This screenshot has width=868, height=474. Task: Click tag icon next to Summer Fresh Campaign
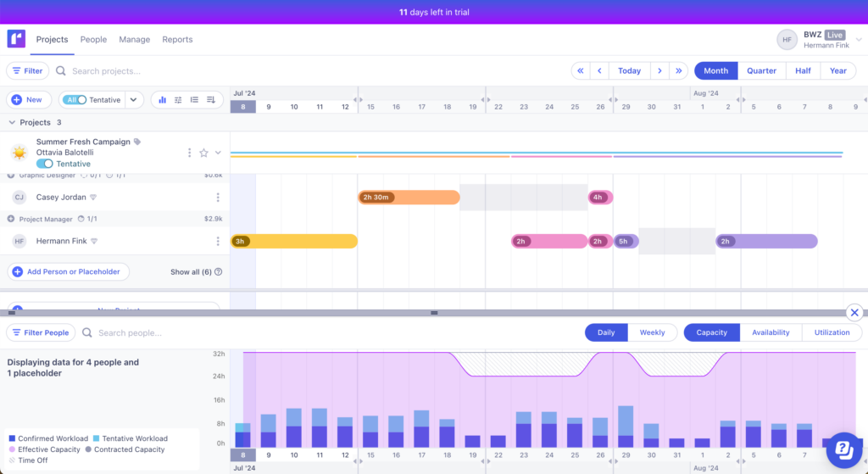coord(137,142)
